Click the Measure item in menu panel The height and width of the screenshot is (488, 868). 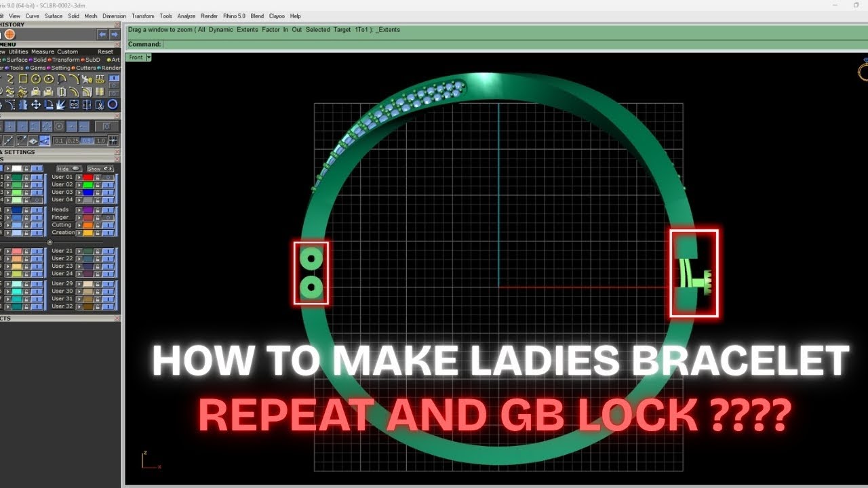43,52
